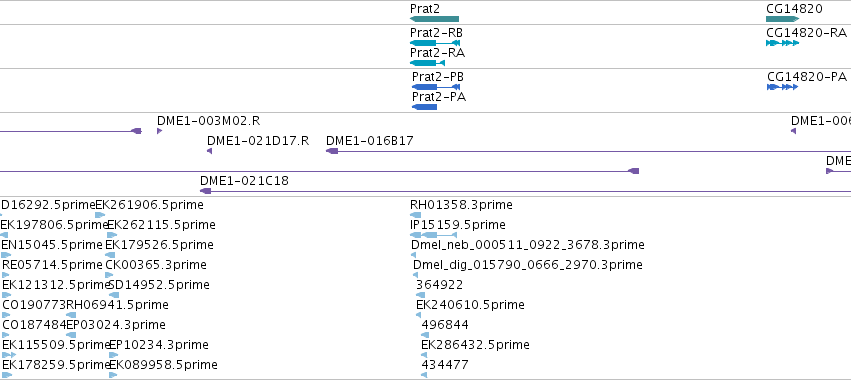Click EST EK262115.5prime

[112, 235]
